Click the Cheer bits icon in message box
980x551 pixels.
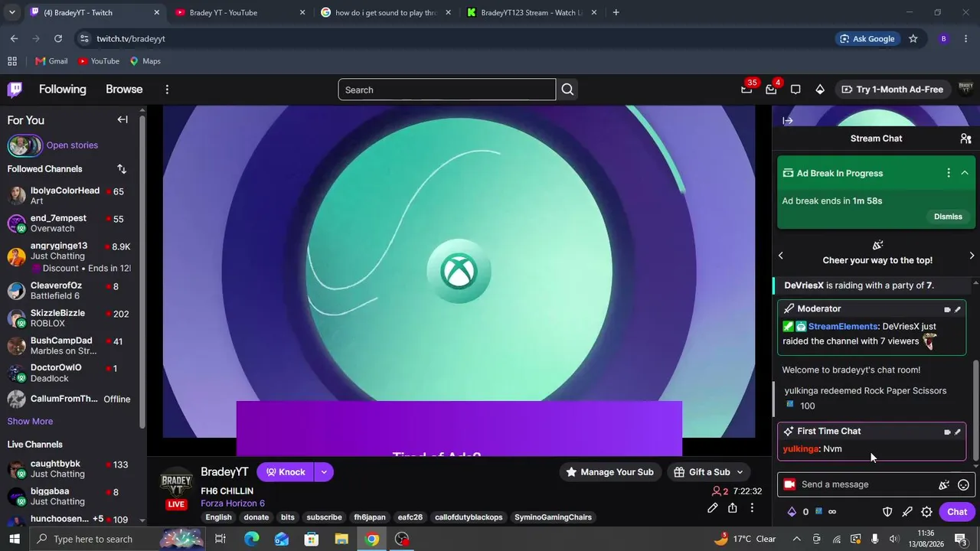click(944, 484)
